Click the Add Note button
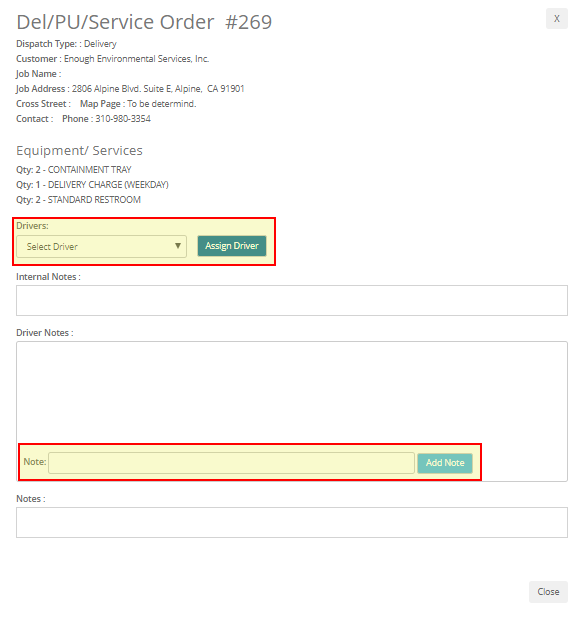Viewport: 586px width, 618px height. (x=445, y=463)
